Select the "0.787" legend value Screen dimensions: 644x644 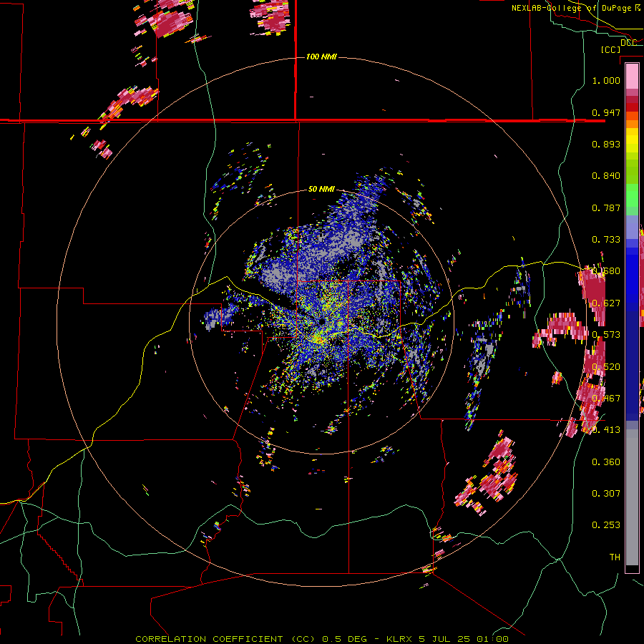(x=606, y=208)
